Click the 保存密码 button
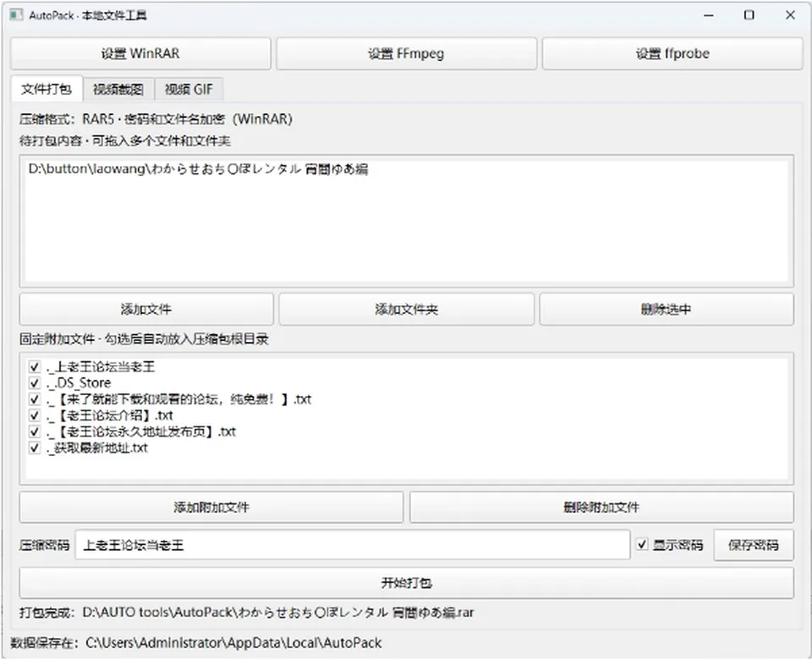812x660 pixels. [754, 545]
